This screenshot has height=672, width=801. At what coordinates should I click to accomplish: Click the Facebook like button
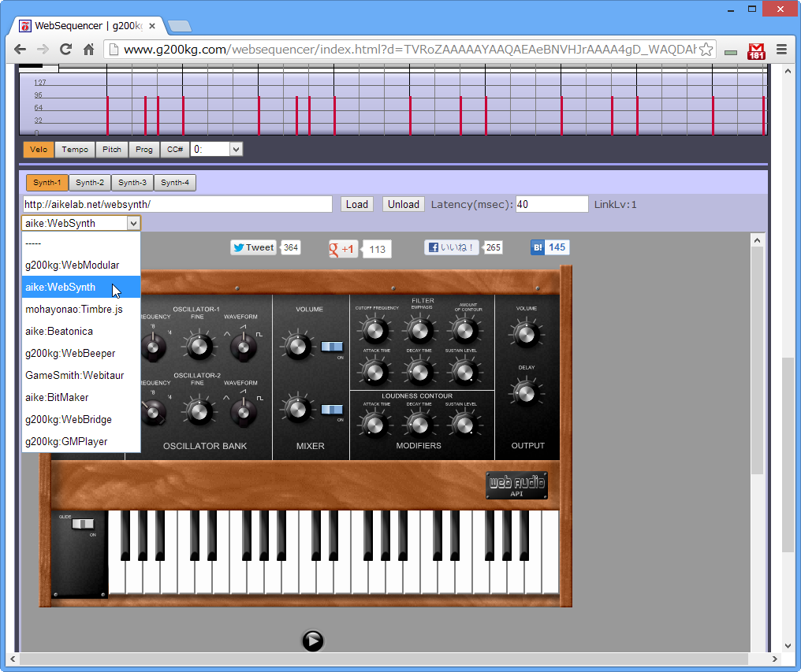click(x=452, y=247)
